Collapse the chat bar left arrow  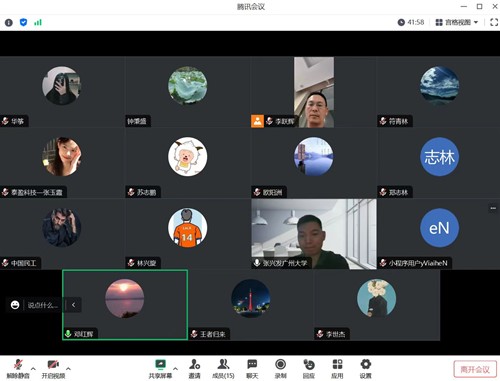coord(73,305)
